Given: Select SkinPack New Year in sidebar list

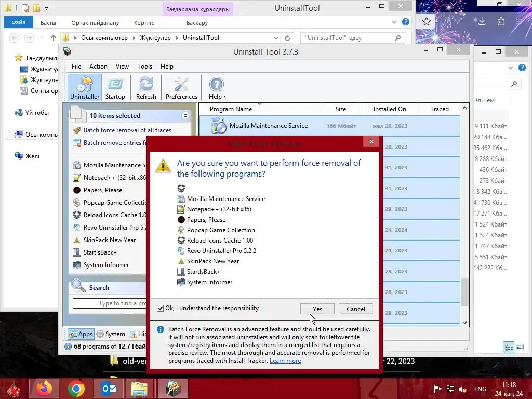Looking at the screenshot, I should pos(110,240).
